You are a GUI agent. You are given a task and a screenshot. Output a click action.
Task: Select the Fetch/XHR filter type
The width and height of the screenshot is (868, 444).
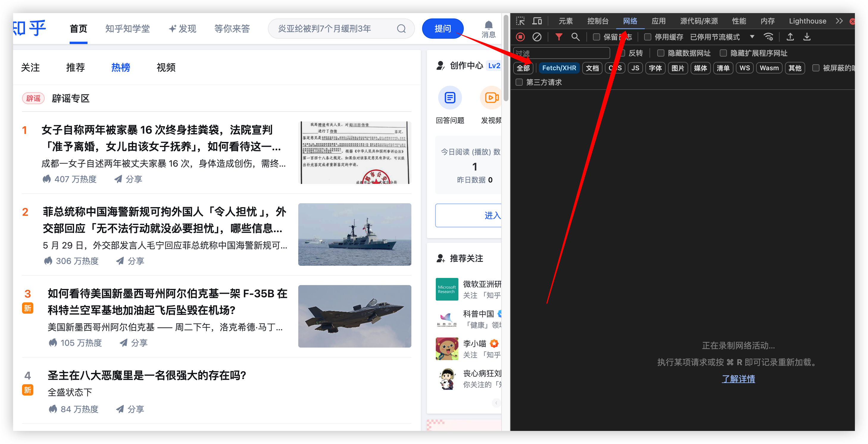559,68
